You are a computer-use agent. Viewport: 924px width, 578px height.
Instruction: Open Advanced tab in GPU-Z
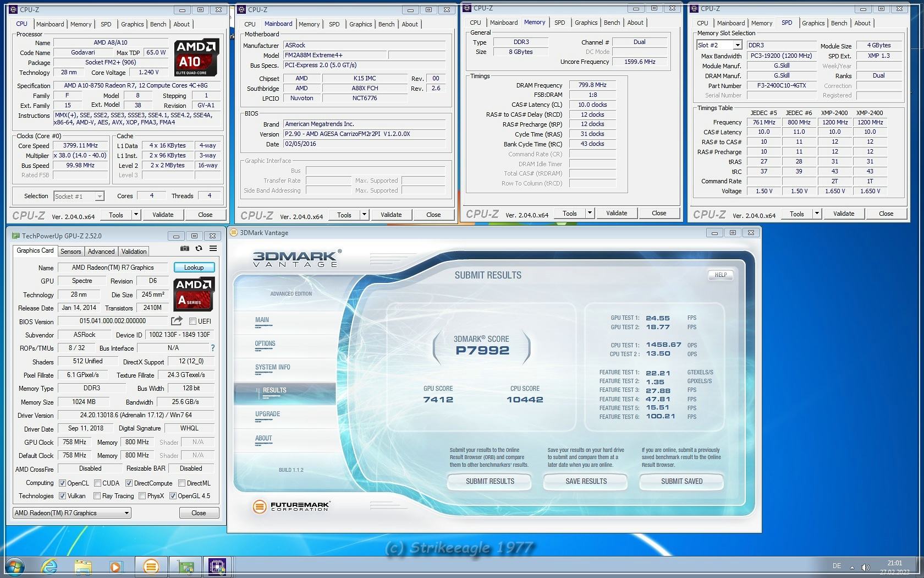(x=101, y=251)
